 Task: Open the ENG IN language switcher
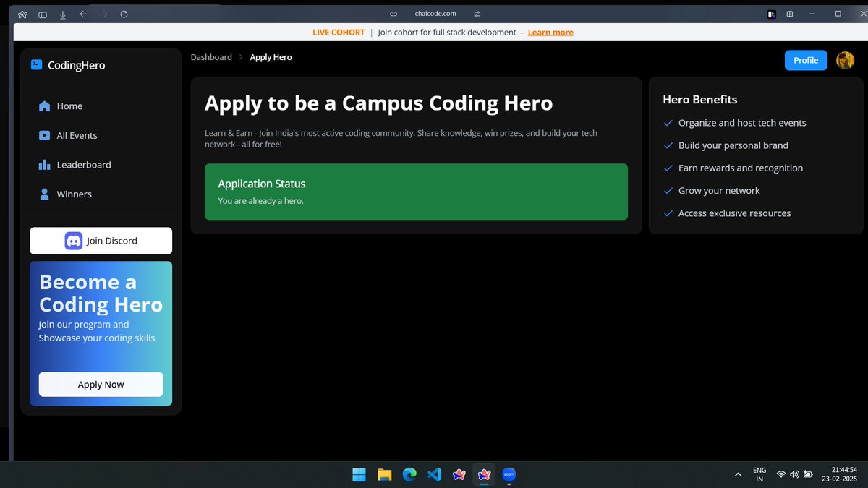pyautogui.click(x=759, y=474)
